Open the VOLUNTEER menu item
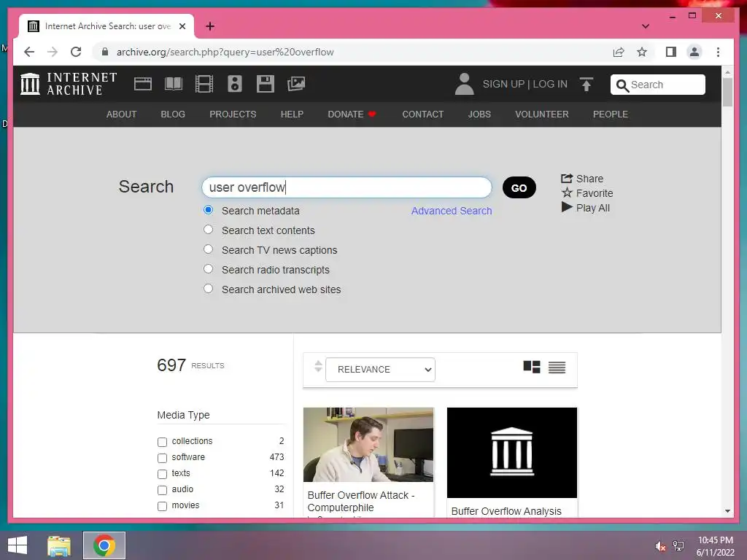The image size is (747, 560). [x=542, y=114]
